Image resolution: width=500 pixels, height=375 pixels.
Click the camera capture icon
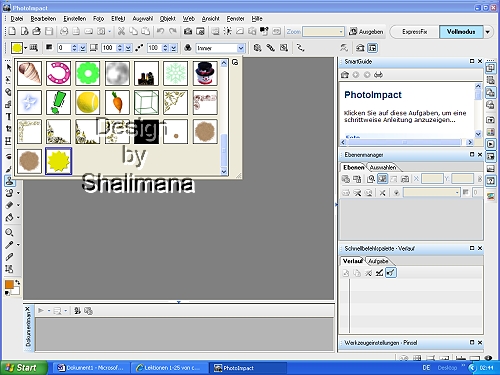[x=188, y=31]
